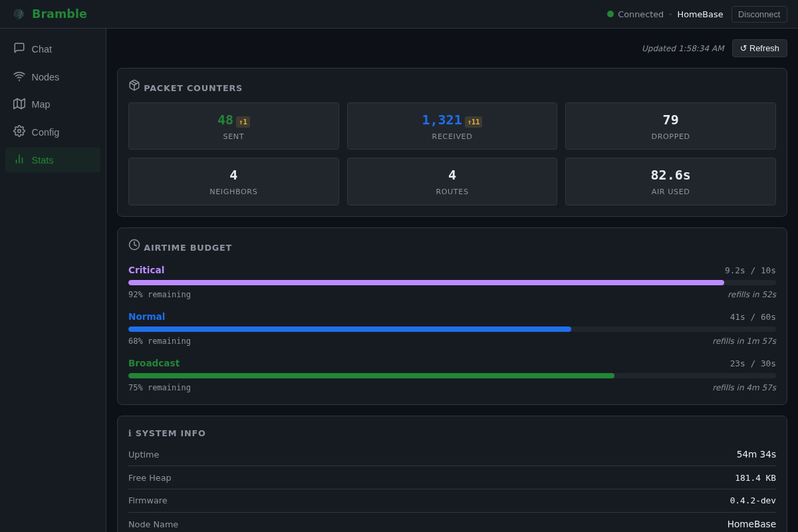The height and width of the screenshot is (532, 798).
Task: Select the Dropped packets counter card
Action: point(670,126)
